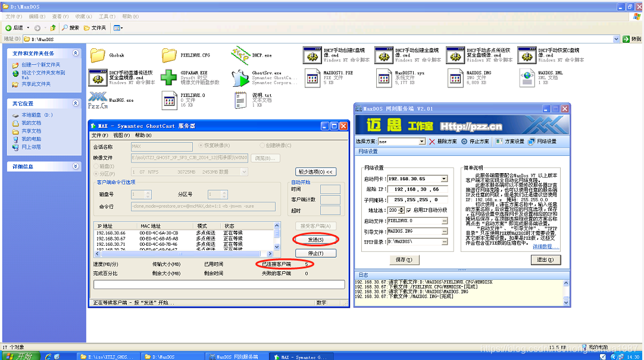
Task: Open the Explorer address bar dropdown
Action: pos(616,39)
